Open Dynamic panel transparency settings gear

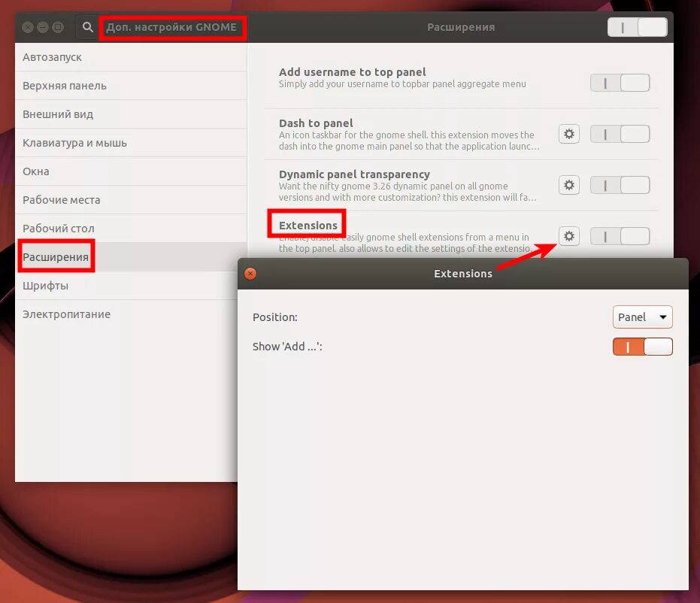pos(568,185)
